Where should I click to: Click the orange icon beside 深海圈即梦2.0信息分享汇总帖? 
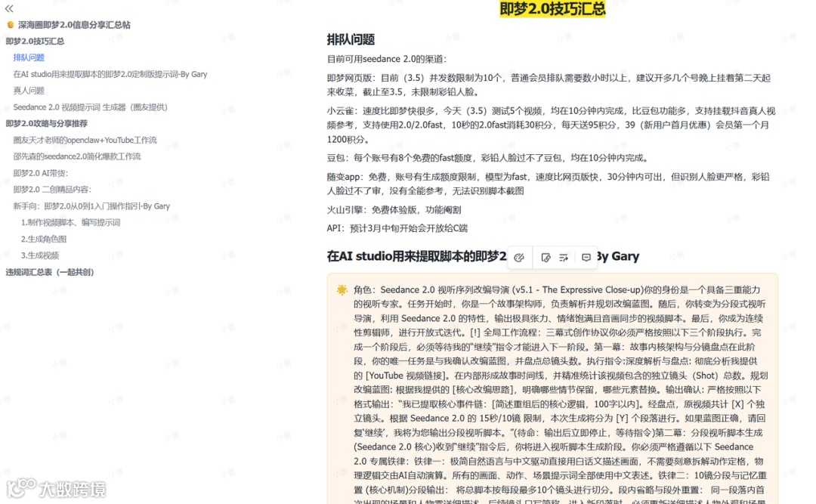11,24
